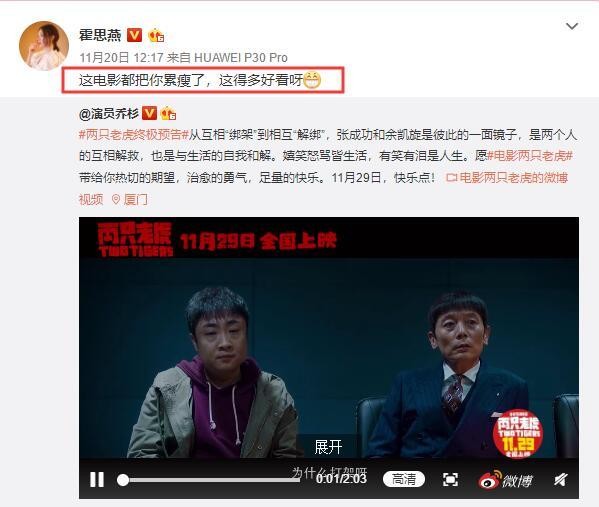Click verified V badge beside 演员乔杉
The width and height of the screenshot is (599, 507).
(x=149, y=113)
